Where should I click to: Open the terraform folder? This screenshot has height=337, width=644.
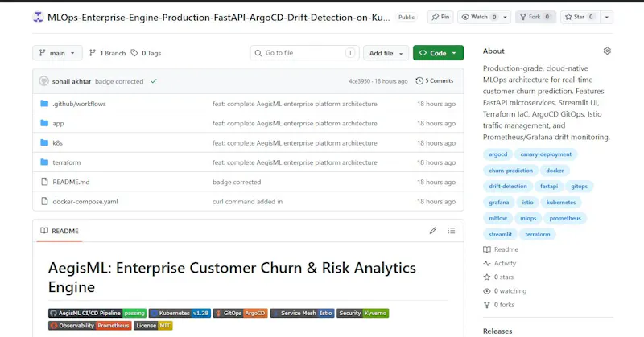point(67,162)
